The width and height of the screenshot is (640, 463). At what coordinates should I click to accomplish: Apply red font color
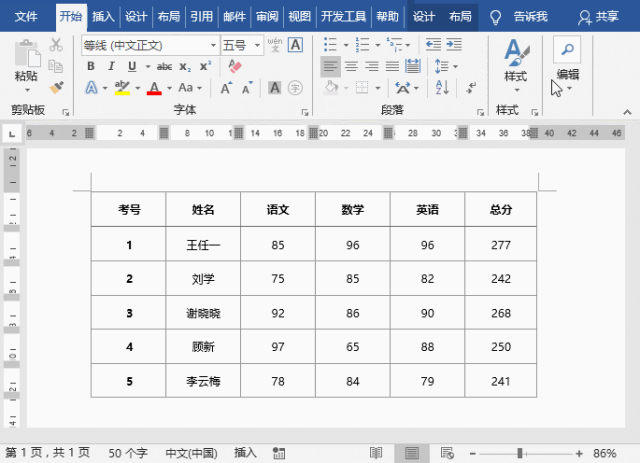tap(154, 87)
